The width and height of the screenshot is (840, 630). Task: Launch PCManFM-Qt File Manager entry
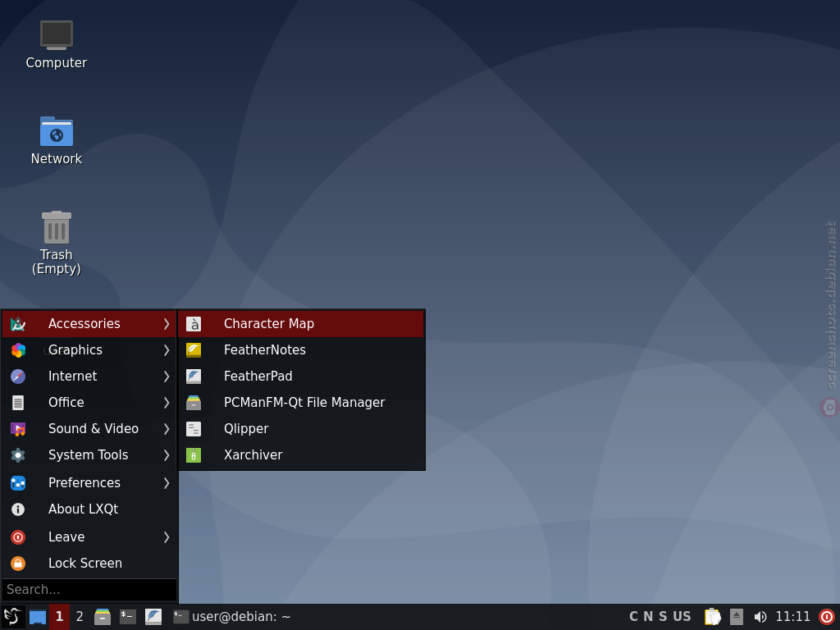pyautogui.click(x=301, y=402)
